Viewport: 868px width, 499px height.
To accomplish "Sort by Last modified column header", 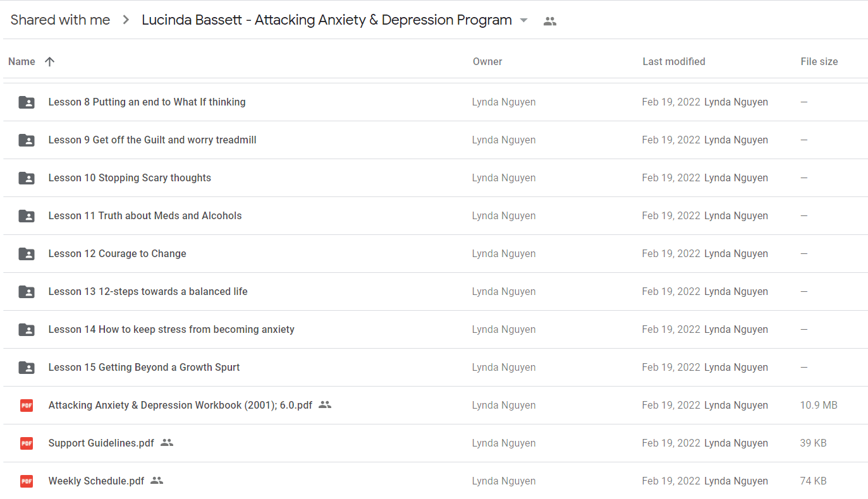I will coord(674,61).
